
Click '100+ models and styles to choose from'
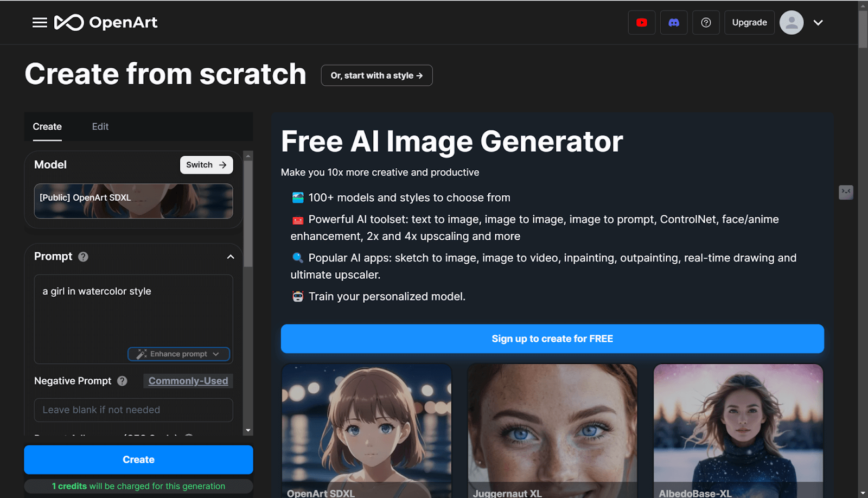(409, 198)
